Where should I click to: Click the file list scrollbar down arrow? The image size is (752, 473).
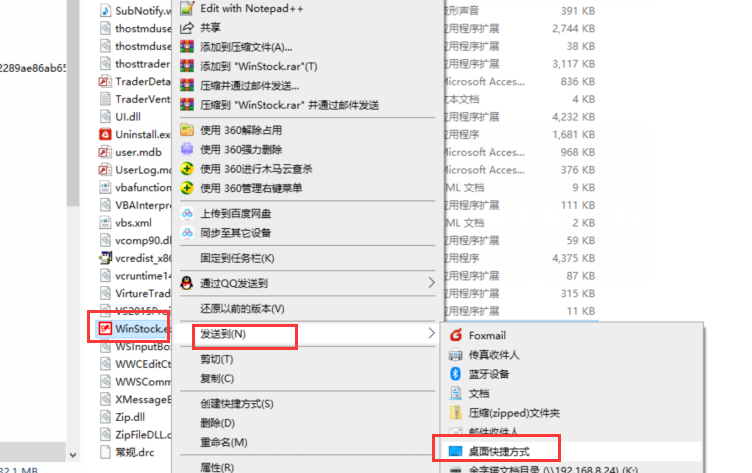73,455
